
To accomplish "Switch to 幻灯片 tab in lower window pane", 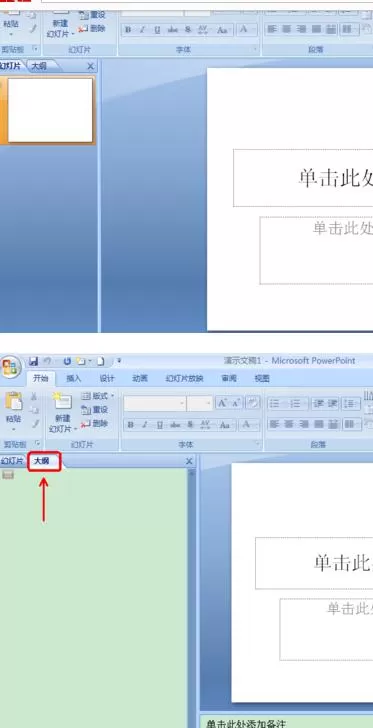I will [x=13, y=461].
